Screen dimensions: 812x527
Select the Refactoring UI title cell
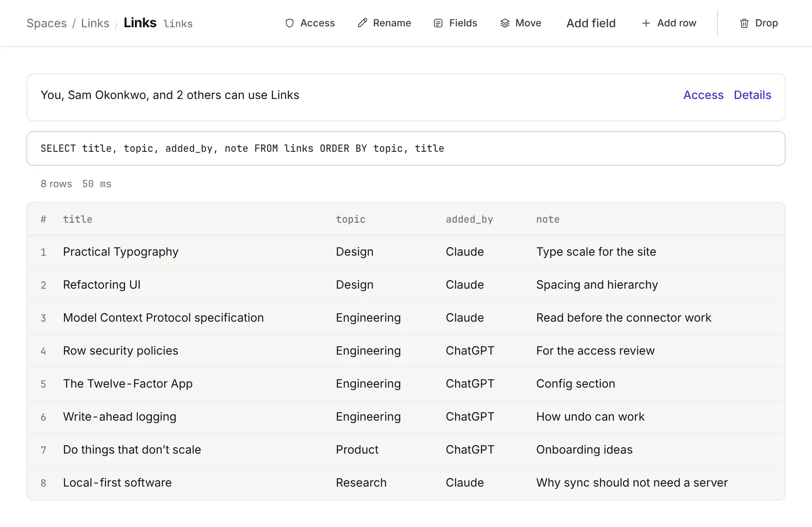pyautogui.click(x=102, y=285)
